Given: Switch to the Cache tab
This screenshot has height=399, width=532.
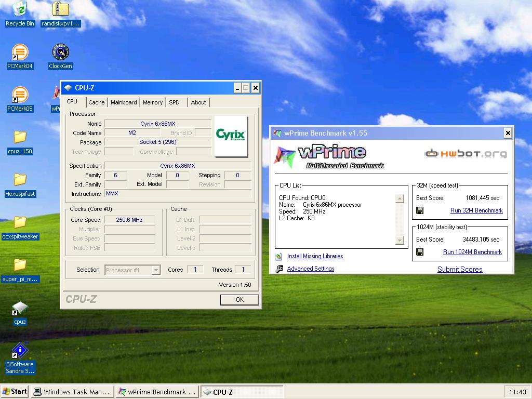Looking at the screenshot, I should (x=96, y=102).
